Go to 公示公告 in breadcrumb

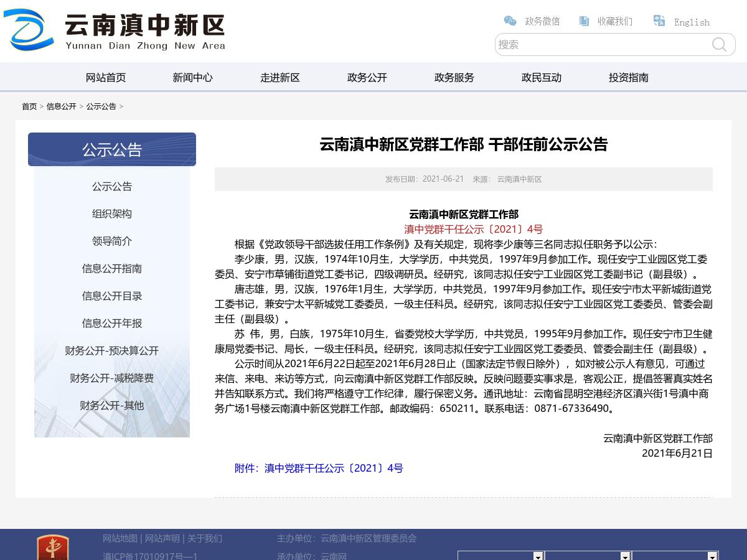click(101, 106)
